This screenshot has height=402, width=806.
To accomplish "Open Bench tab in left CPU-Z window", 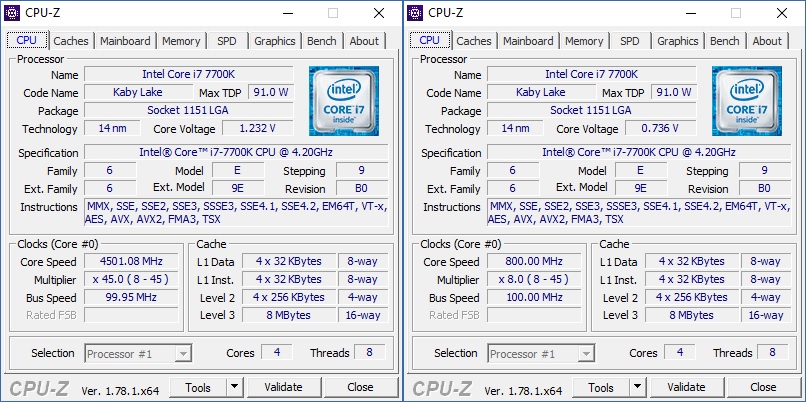I will (x=322, y=41).
